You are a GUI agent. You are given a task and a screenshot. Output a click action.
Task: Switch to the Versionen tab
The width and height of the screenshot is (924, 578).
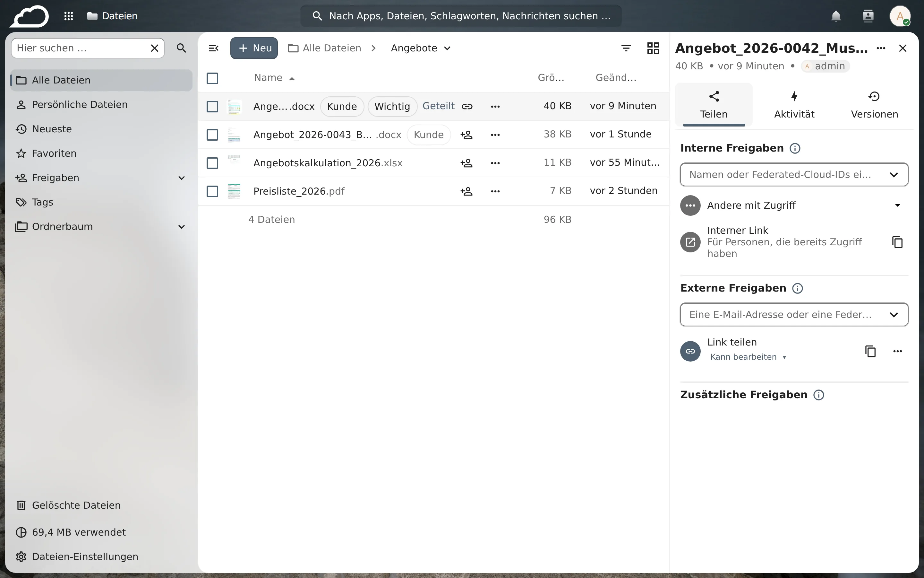(874, 105)
